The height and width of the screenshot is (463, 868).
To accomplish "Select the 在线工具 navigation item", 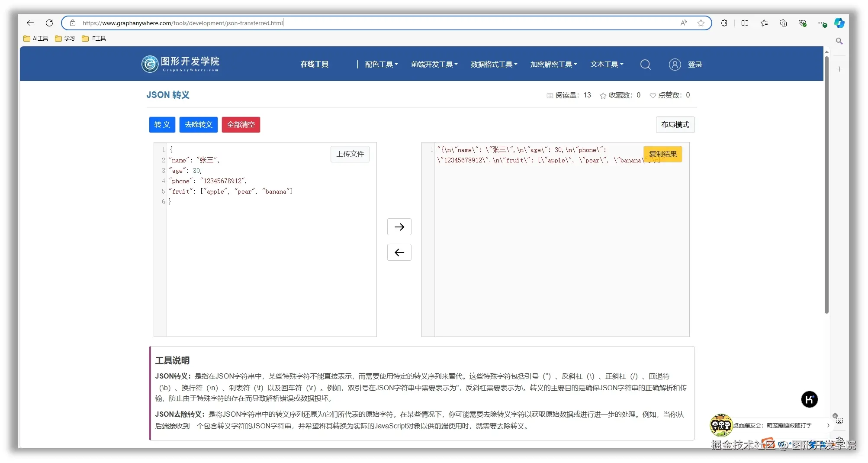I will pos(314,64).
